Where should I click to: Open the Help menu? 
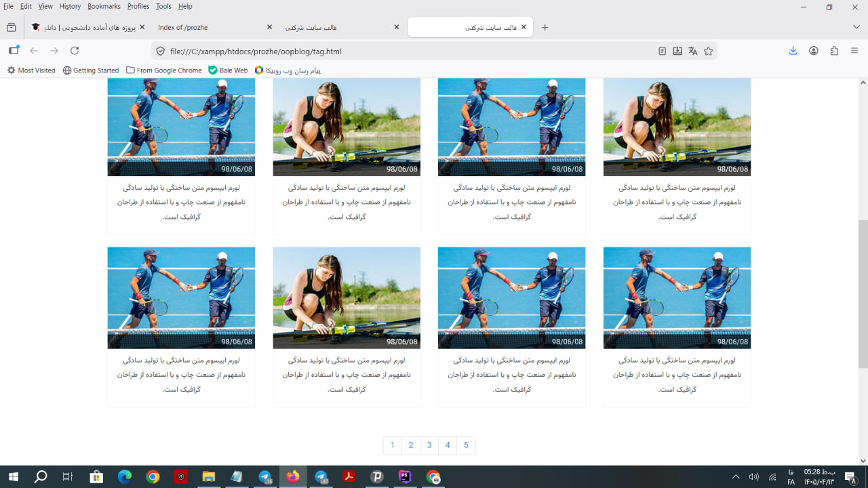[x=185, y=6]
